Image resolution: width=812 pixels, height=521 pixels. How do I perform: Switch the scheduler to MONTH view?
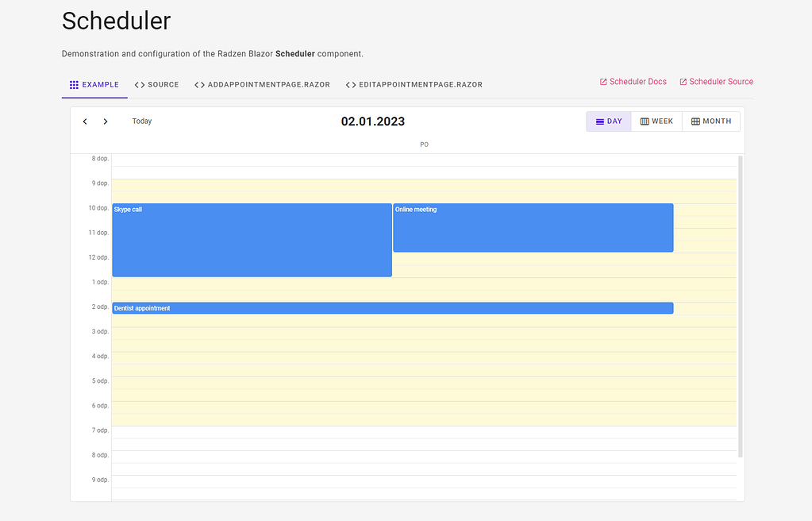click(710, 121)
